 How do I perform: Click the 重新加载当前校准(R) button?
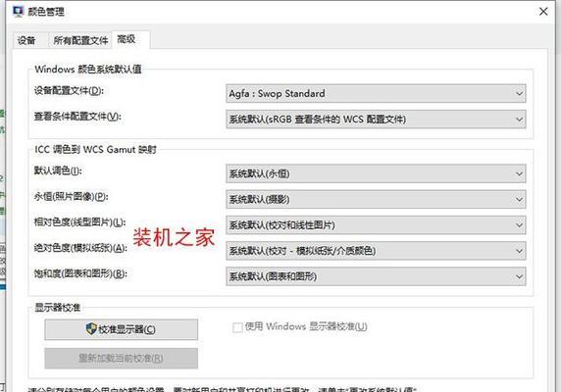click(121, 358)
